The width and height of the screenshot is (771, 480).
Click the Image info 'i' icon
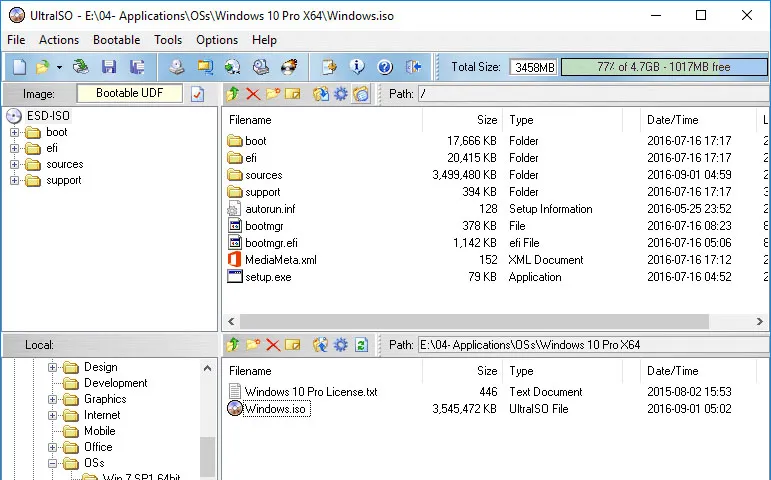(357, 67)
